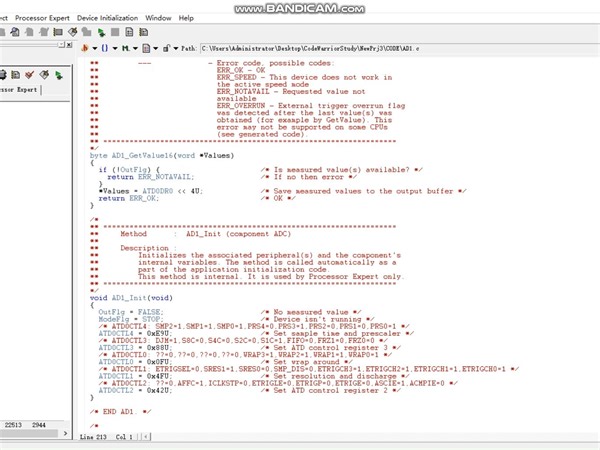Click the line 'ATD0CTL2 = 0x42U;'
The width and height of the screenshot is (600, 450).
(x=135, y=390)
